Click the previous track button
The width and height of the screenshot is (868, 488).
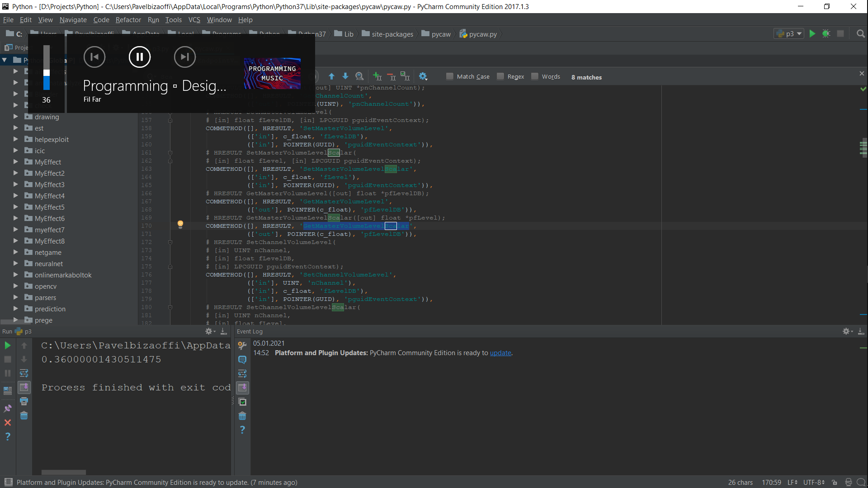(94, 56)
